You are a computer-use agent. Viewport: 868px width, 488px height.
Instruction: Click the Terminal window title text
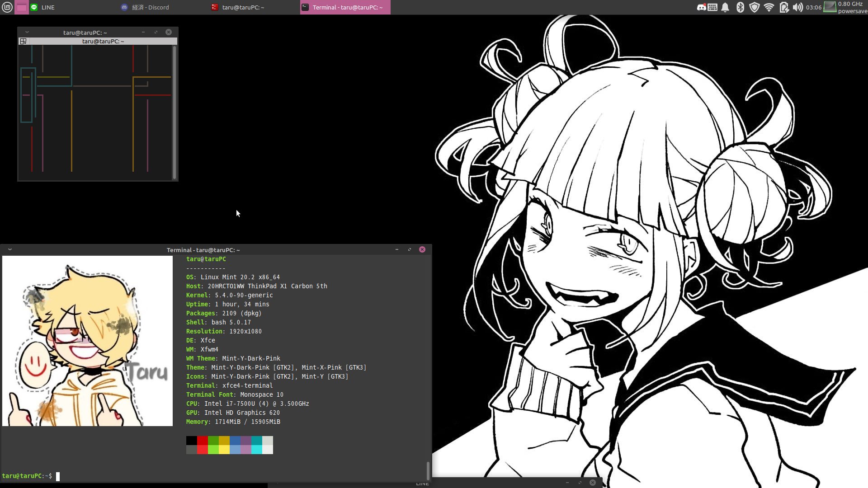point(203,250)
